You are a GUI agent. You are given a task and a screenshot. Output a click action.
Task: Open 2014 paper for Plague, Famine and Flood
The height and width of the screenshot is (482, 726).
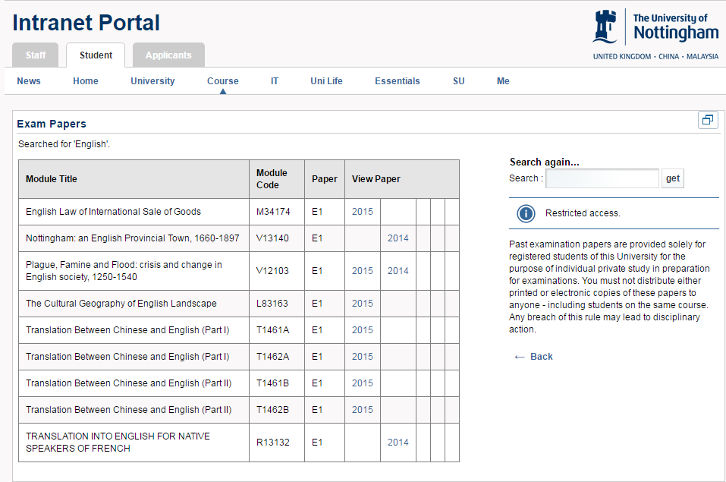click(397, 271)
